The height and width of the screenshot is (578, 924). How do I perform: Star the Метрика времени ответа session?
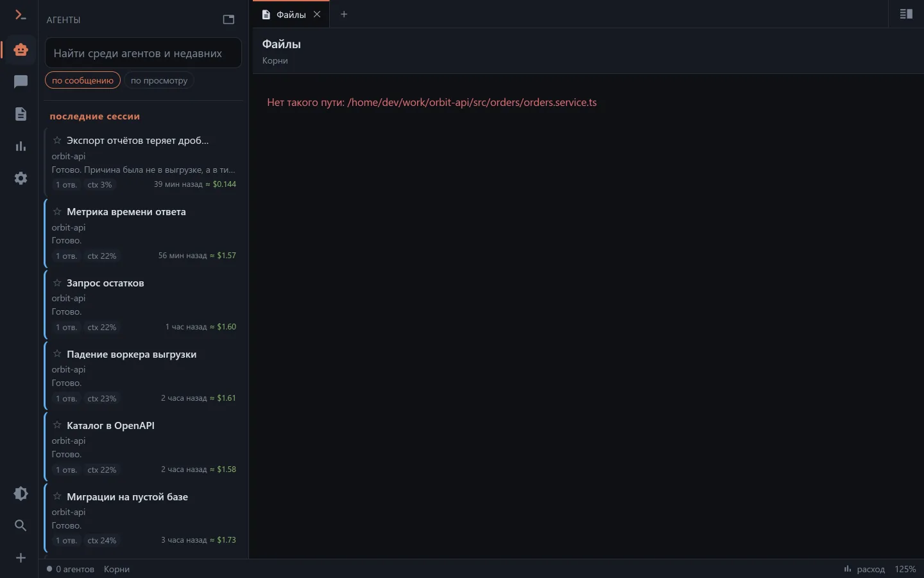coord(57,211)
